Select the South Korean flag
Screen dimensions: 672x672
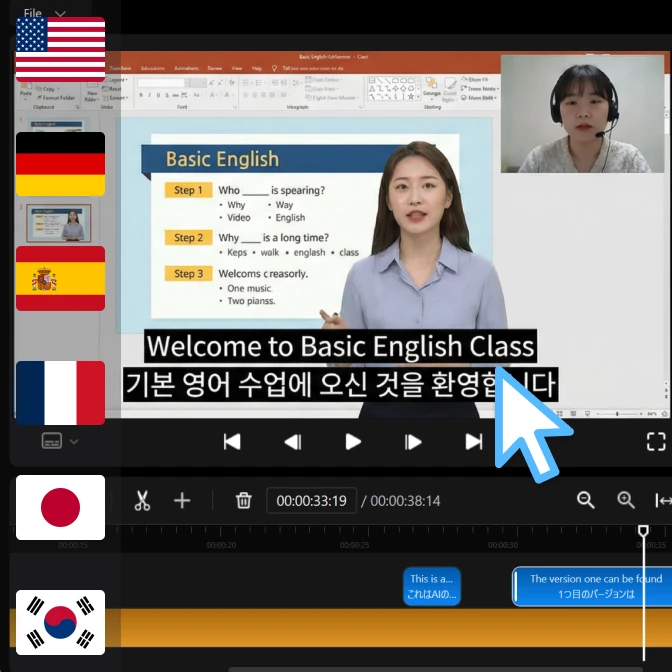(60, 622)
